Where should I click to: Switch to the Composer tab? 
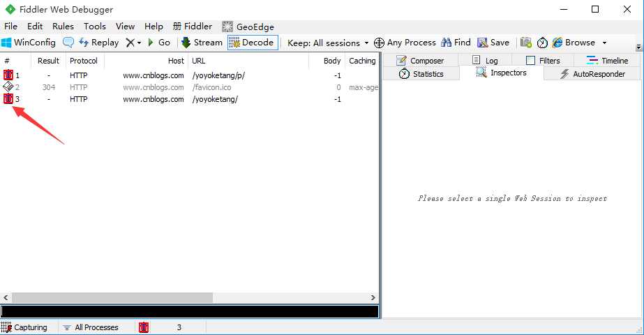pos(420,61)
